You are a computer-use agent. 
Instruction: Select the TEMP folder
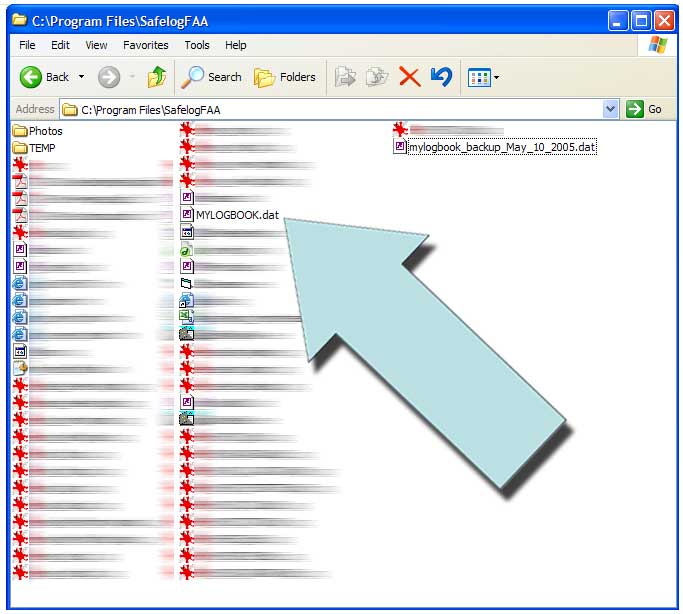point(34,148)
